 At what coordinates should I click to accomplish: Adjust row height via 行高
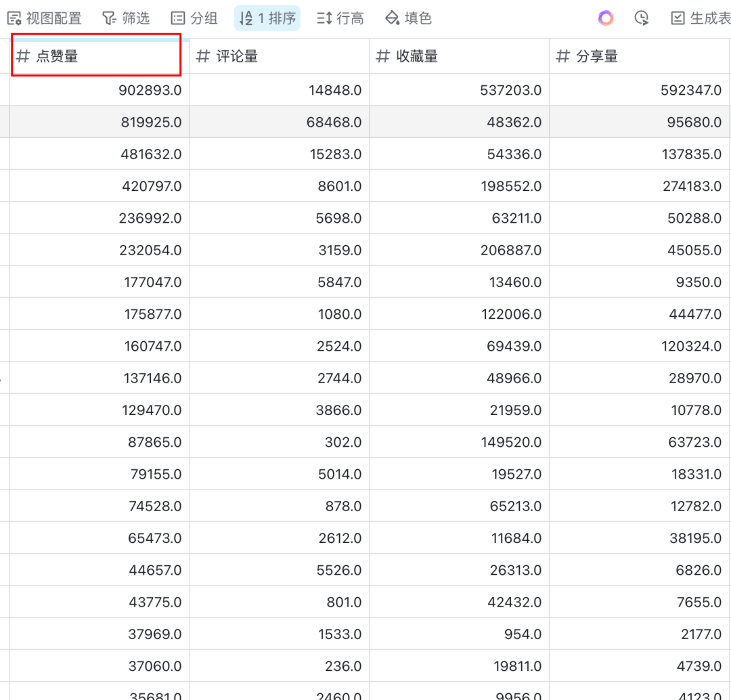tap(340, 18)
